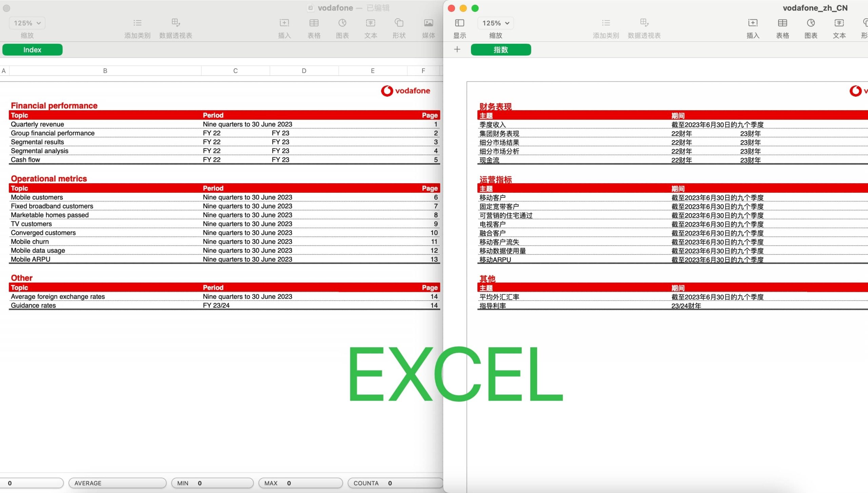Image resolution: width=868 pixels, height=493 pixels.
Task: Click 'Operational metrics' heading
Action: pyautogui.click(x=49, y=178)
